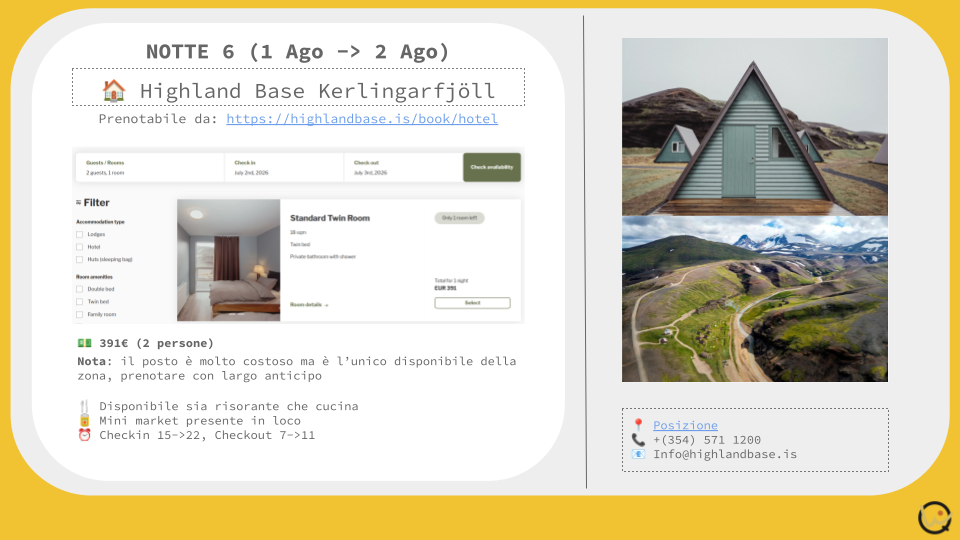Image resolution: width=960 pixels, height=540 pixels.
Task: Click the money banknote icon near 391€
Action: click(x=84, y=343)
